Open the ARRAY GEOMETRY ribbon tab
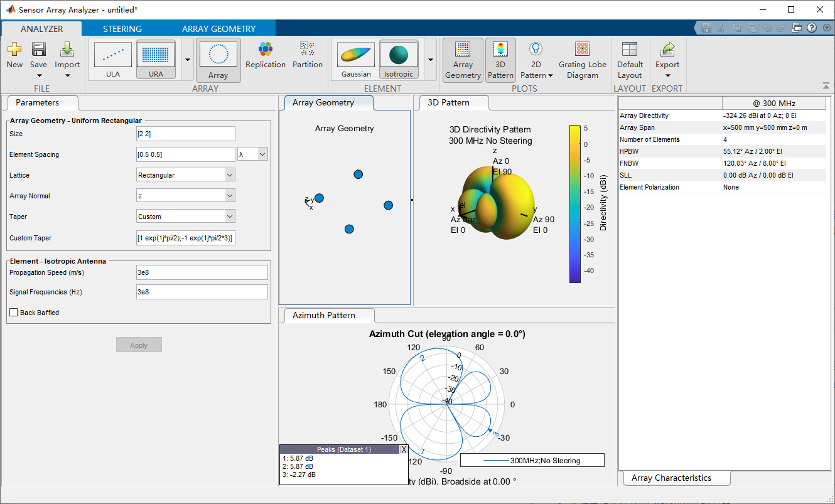This screenshot has width=835, height=504. (x=218, y=29)
